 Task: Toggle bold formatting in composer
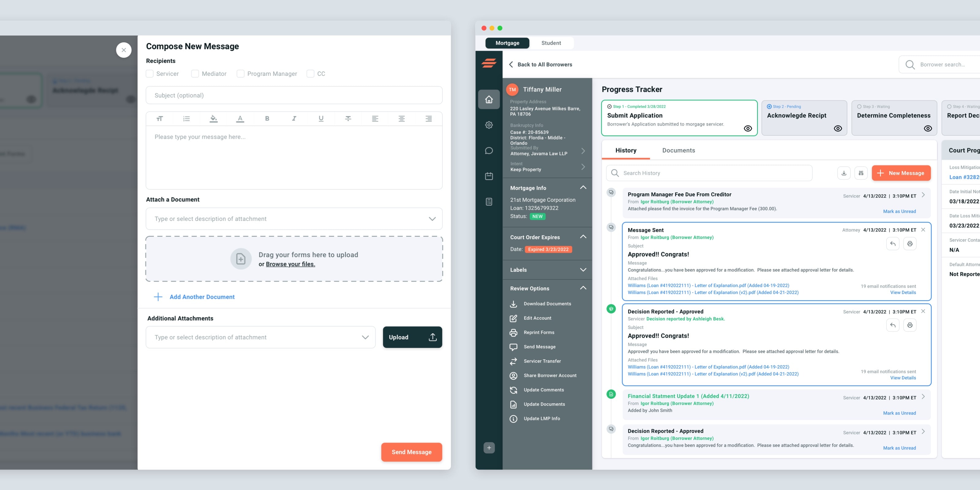point(267,119)
